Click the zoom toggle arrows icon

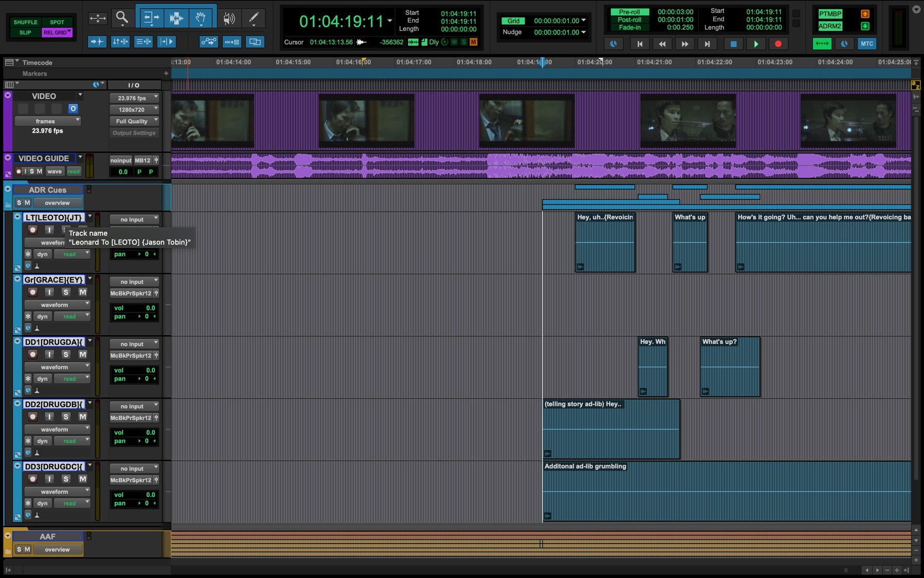pyautogui.click(x=98, y=18)
